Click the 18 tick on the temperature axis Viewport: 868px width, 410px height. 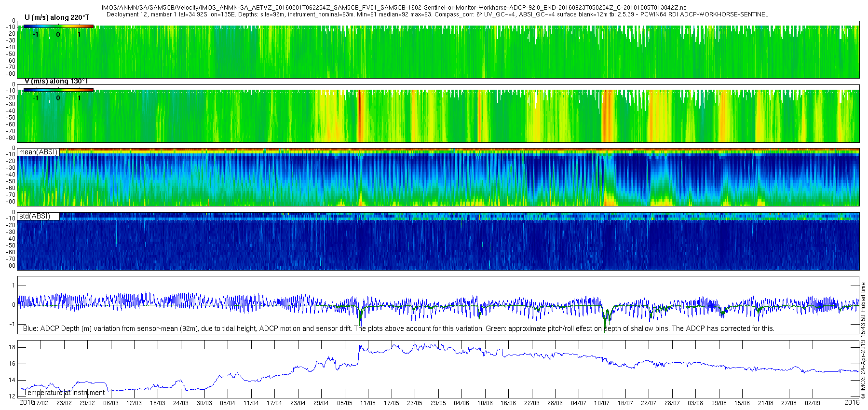point(13,347)
